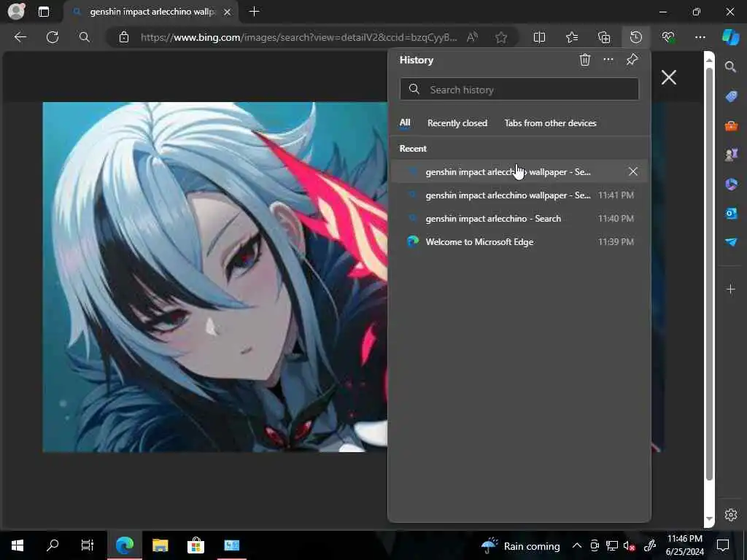Click the page vertical scrollbar
This screenshot has height=560, width=747.
[x=709, y=274]
